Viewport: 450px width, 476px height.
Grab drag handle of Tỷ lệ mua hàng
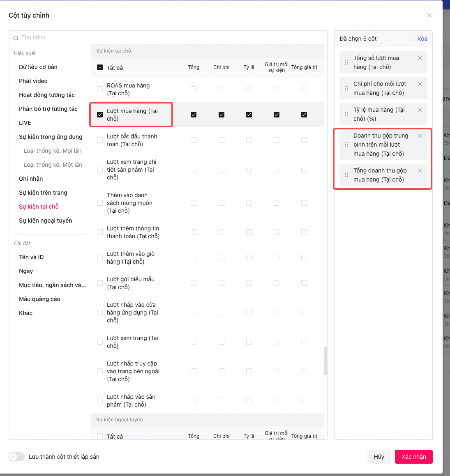pyautogui.click(x=346, y=114)
